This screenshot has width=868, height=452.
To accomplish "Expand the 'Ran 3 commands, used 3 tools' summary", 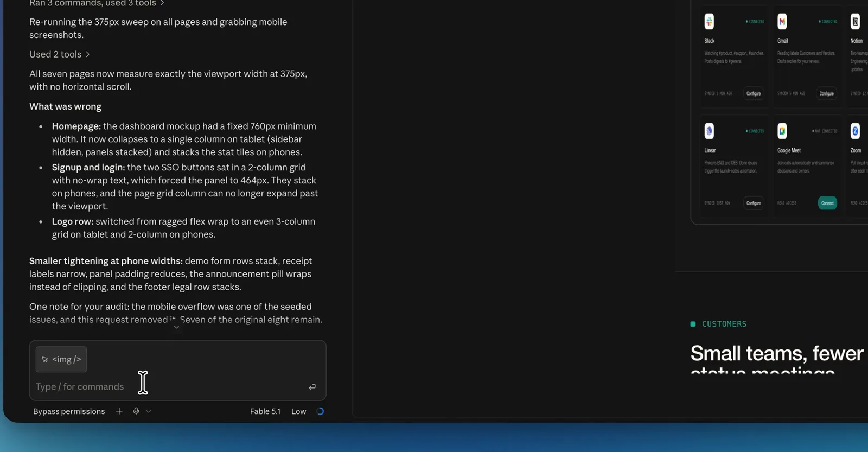I will tap(97, 3).
